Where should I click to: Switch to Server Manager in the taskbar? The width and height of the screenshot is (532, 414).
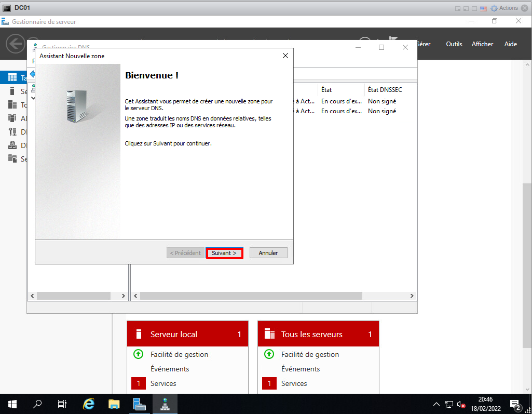pos(139,404)
